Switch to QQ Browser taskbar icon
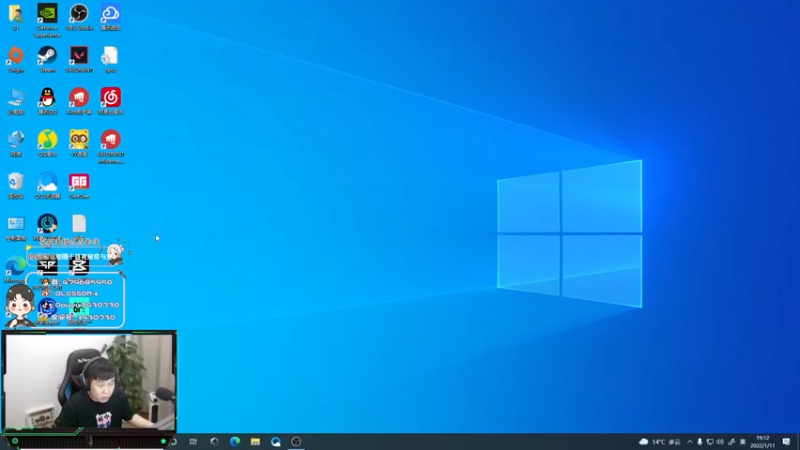This screenshot has width=800, height=450. [x=276, y=441]
